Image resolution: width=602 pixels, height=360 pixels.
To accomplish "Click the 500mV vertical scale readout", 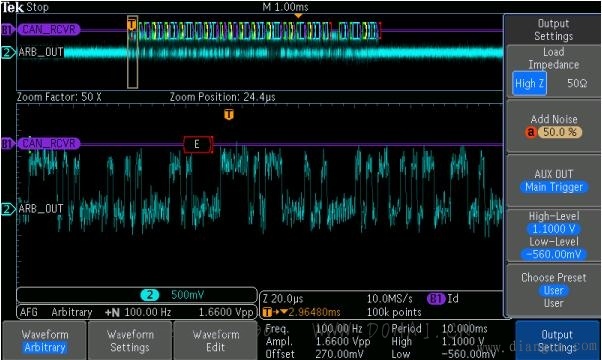I will tap(187, 295).
